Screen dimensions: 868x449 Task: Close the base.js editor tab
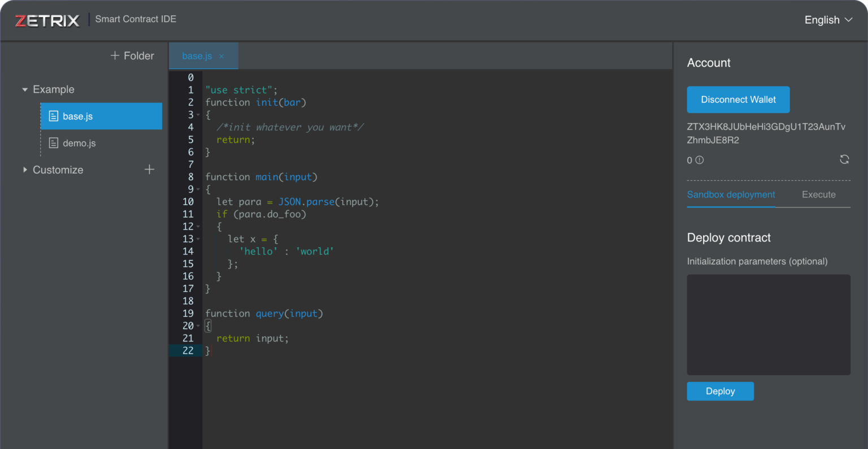(x=222, y=56)
